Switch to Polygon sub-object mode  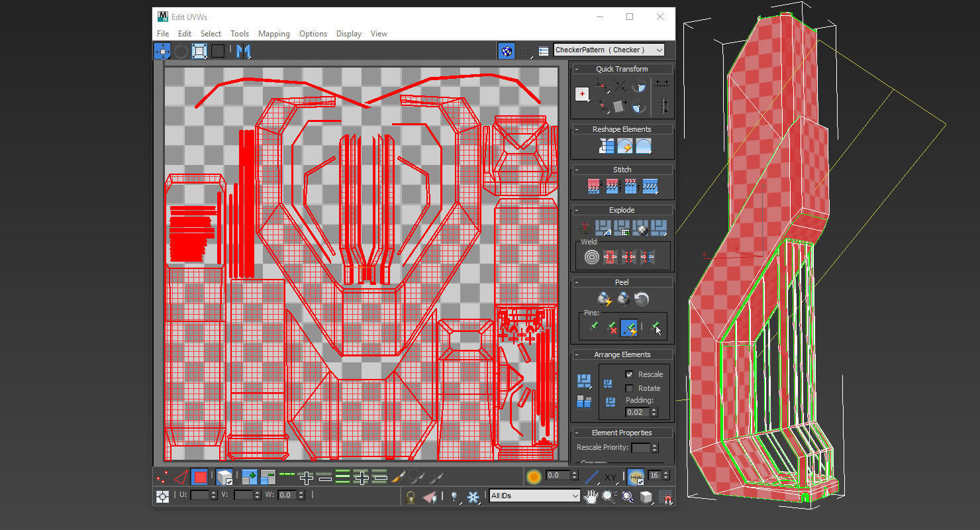199,476
